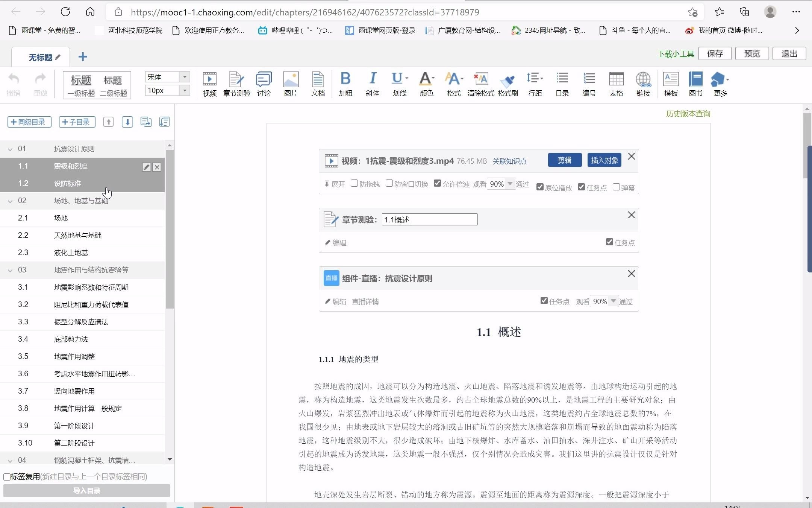
Task: Click 清除格式 clear formatting
Action: (x=480, y=84)
